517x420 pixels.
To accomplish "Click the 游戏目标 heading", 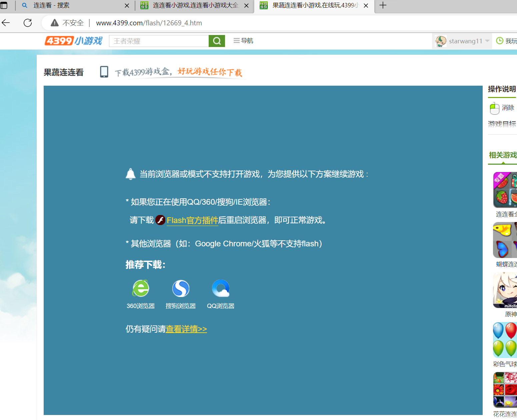I will point(502,124).
